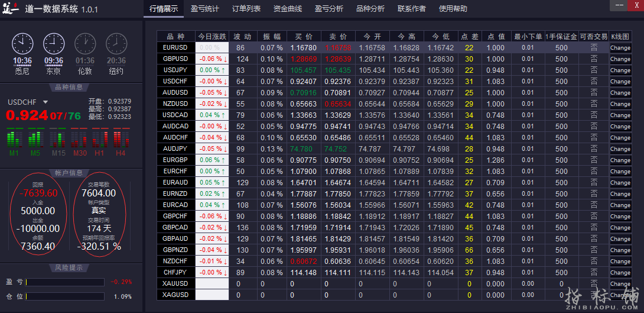Image resolution: width=644 pixels, height=313 pixels.
Task: Click the 0.924 USDCHF large price display
Action: pyautogui.click(x=27, y=115)
